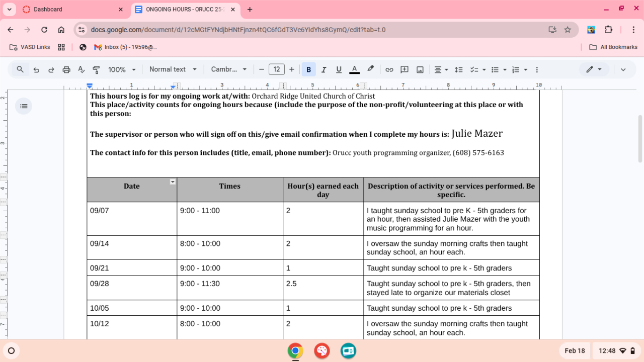Screen dimensions: 644x362
Task: Toggle Underline formatting
Action: point(339,70)
